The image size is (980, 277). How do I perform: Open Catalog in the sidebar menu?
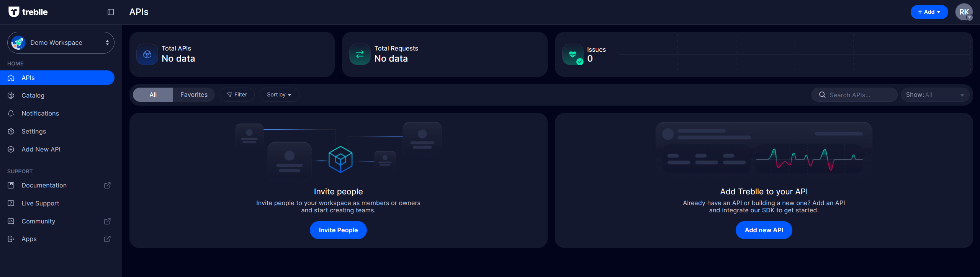point(57,95)
